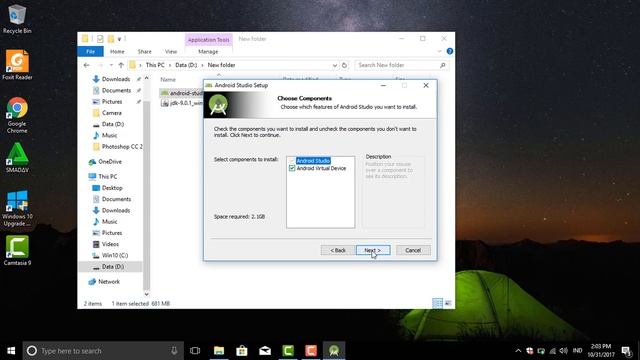This screenshot has width=640, height=360.
Task: Launch Camtasia 9 from the desktop
Action: coord(17,251)
